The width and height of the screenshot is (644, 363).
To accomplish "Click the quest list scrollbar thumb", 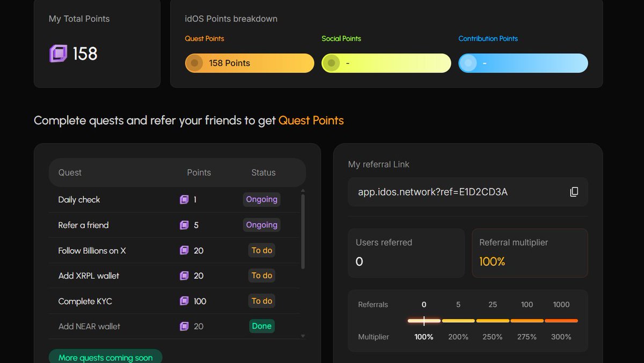I will point(303,232).
